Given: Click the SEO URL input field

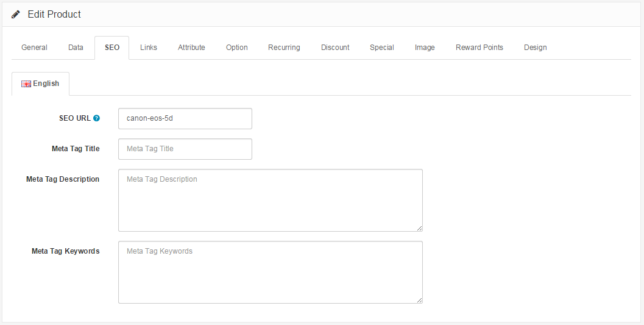Looking at the screenshot, I should pyautogui.click(x=185, y=118).
